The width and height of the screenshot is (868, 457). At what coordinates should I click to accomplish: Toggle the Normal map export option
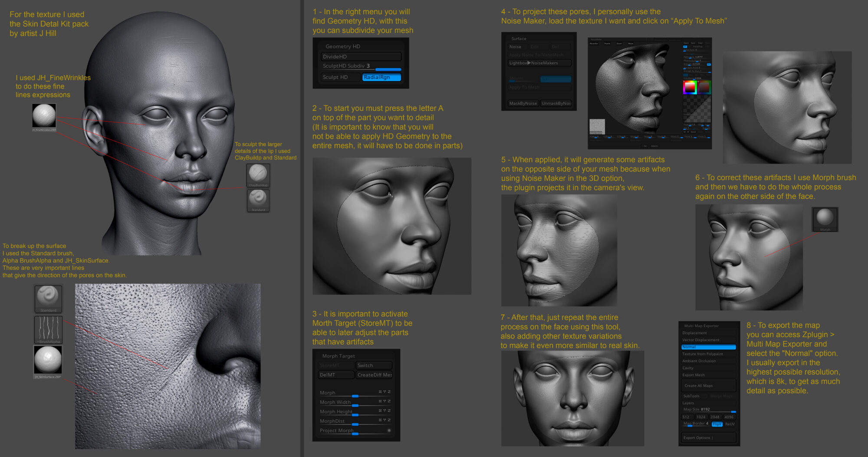708,347
